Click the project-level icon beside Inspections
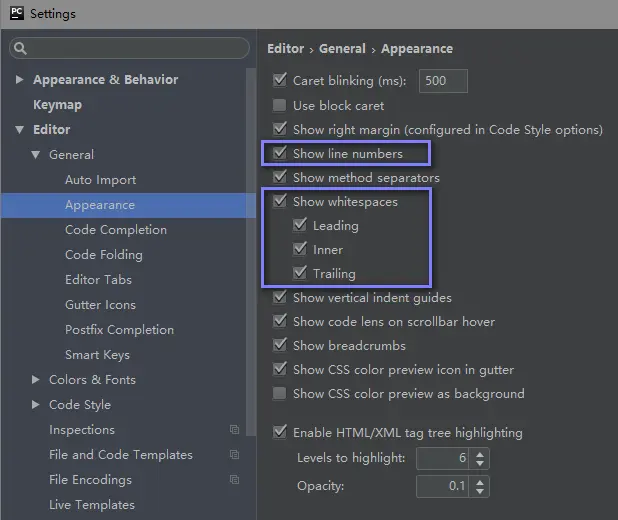Image resolution: width=618 pixels, height=520 pixels. pyautogui.click(x=235, y=429)
